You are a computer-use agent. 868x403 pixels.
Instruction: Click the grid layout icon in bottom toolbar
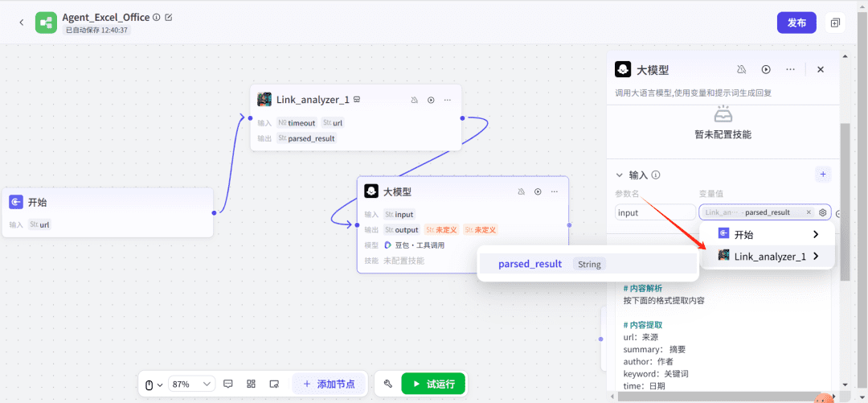[251, 384]
